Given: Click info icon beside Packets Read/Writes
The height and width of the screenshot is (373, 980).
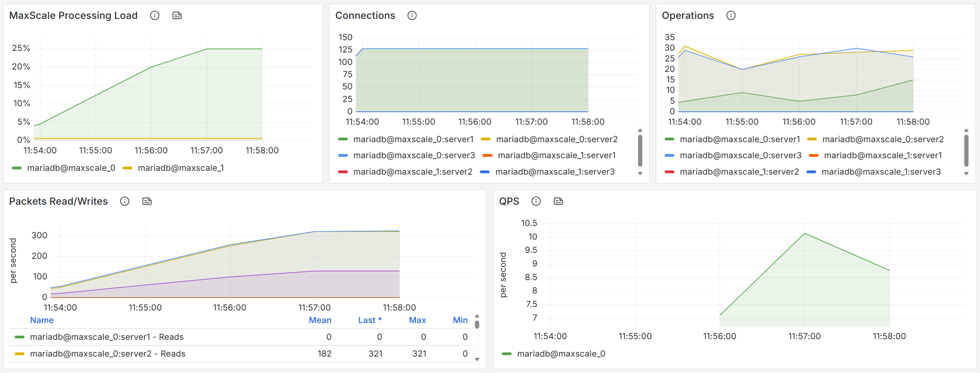Looking at the screenshot, I should pos(125,202).
